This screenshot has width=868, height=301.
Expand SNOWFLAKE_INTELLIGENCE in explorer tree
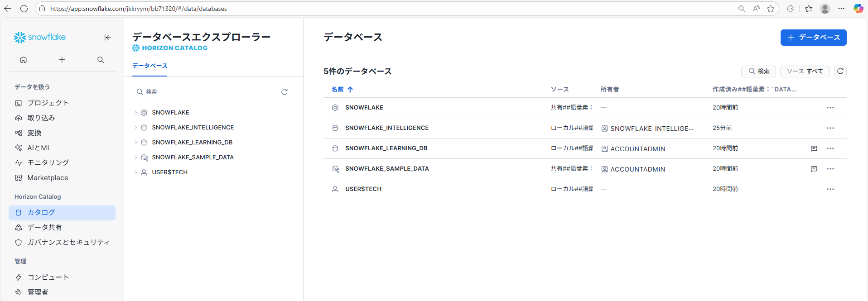(x=135, y=128)
